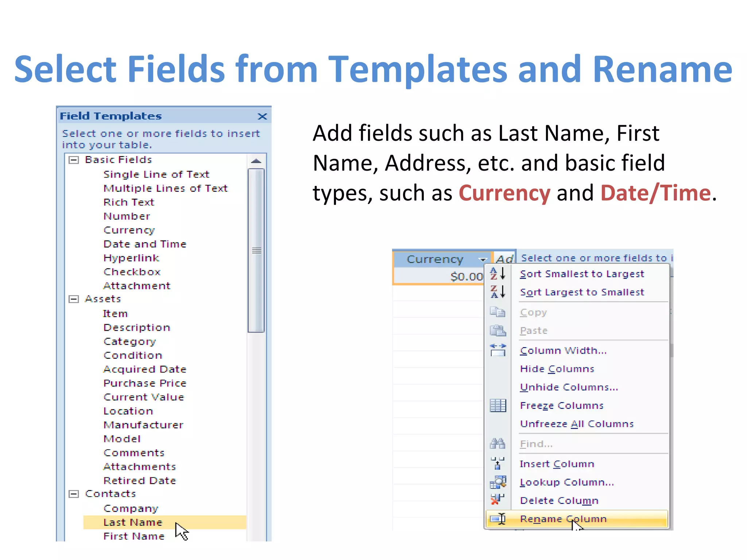747x560 pixels.
Task: Click the grayed Paste menu entry
Action: (x=534, y=331)
